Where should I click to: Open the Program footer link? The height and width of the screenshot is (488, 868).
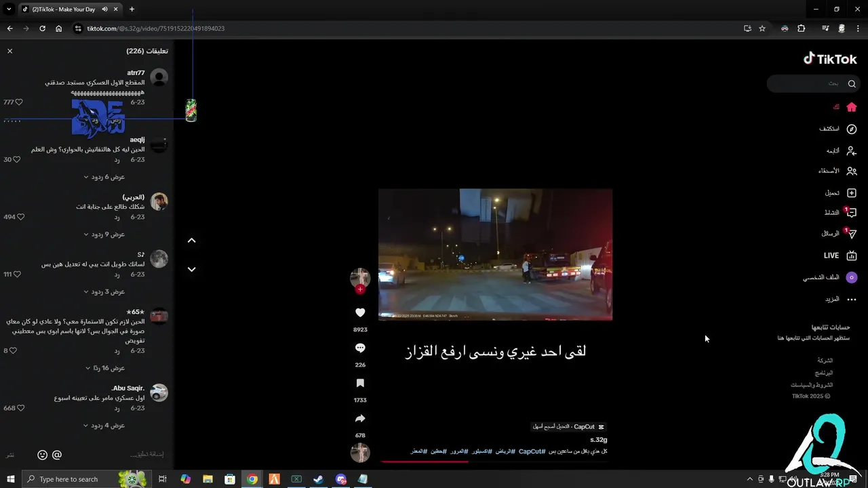824,373
